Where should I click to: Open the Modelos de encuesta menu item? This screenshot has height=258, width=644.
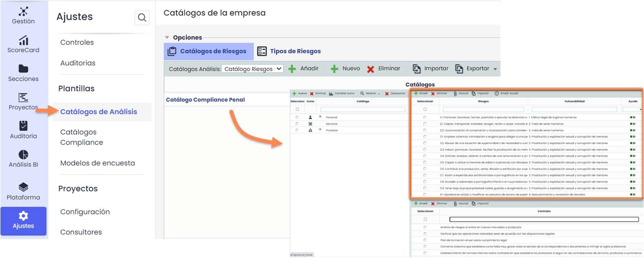point(98,163)
